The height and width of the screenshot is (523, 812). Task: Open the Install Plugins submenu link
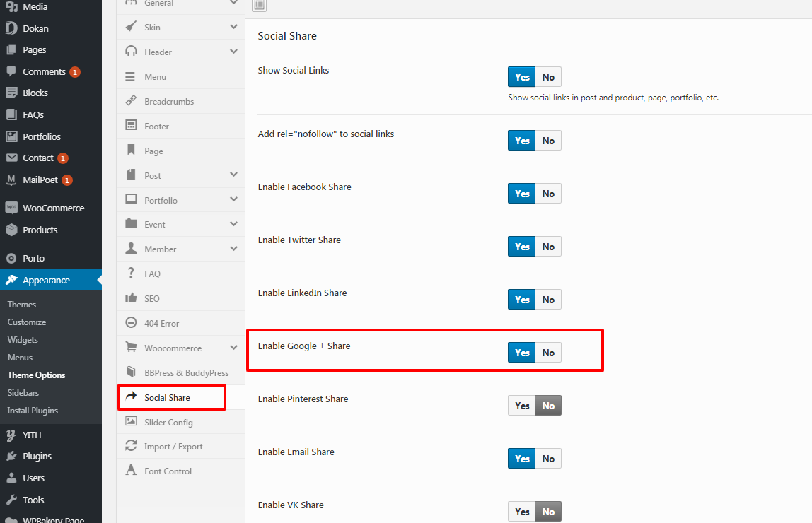33,411
